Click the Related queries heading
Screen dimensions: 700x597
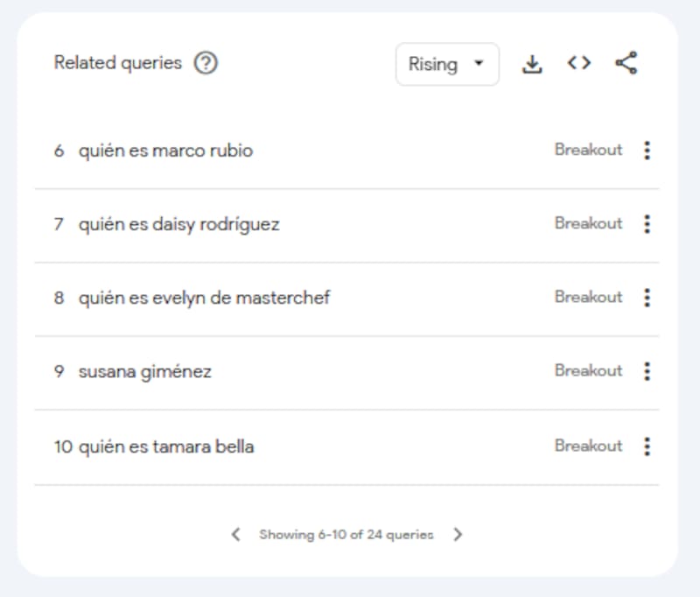(x=118, y=63)
